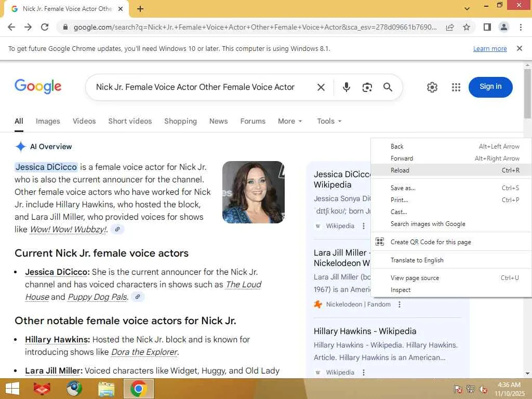Click link icon after Puppy Dog Pals
Screen dimensions: 532x399
138,297
